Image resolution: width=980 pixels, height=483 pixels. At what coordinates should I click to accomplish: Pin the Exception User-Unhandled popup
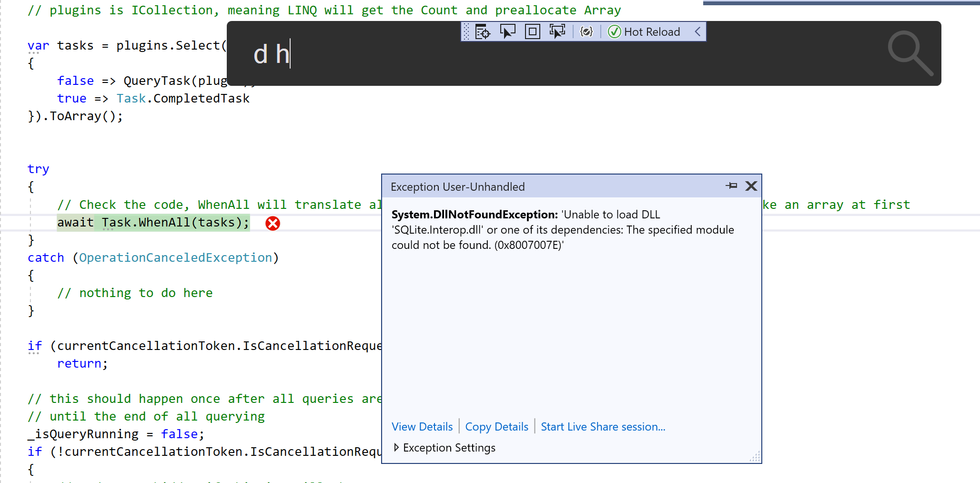(731, 186)
